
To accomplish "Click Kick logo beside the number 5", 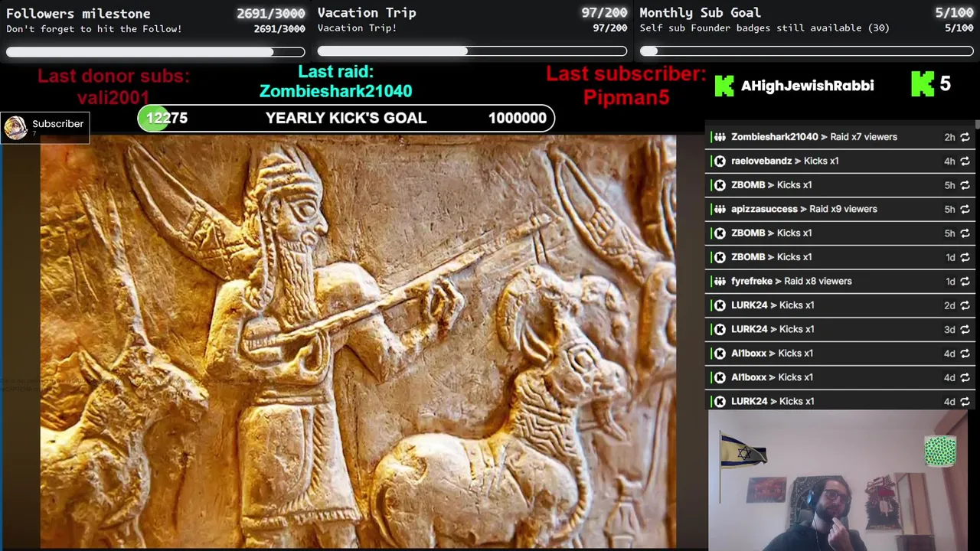I will pos(922,84).
